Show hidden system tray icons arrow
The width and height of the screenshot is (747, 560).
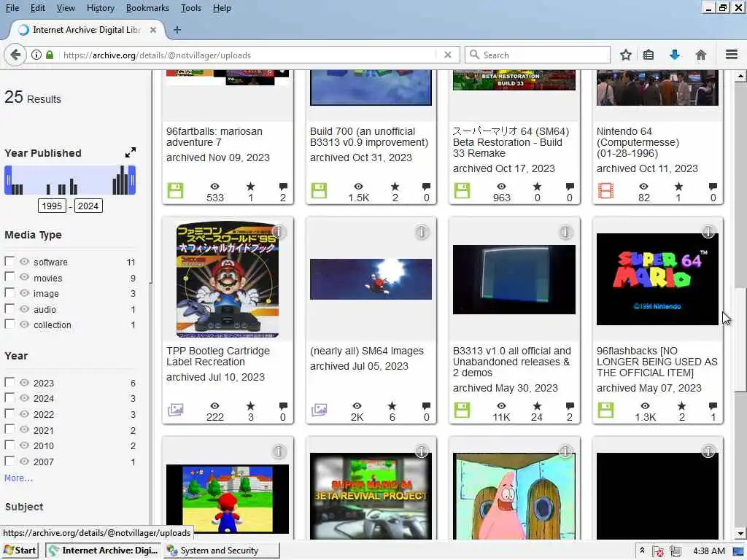[642, 550]
